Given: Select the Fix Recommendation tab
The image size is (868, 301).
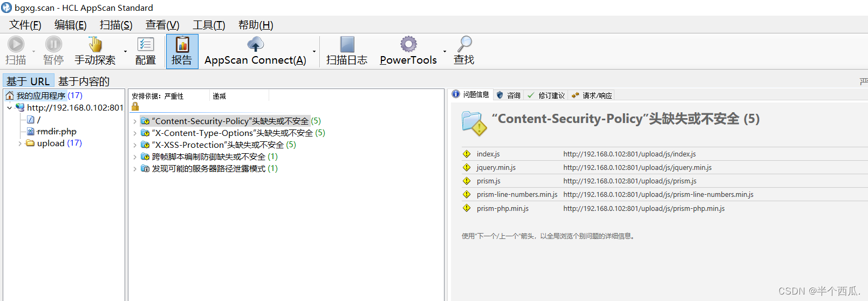Looking at the screenshot, I should pyautogui.click(x=546, y=95).
